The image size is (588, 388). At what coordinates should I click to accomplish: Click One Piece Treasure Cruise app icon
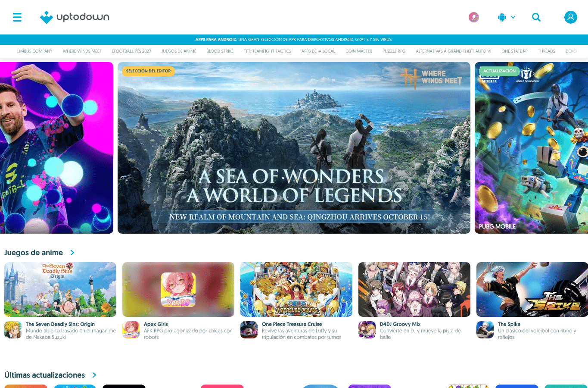point(249,330)
